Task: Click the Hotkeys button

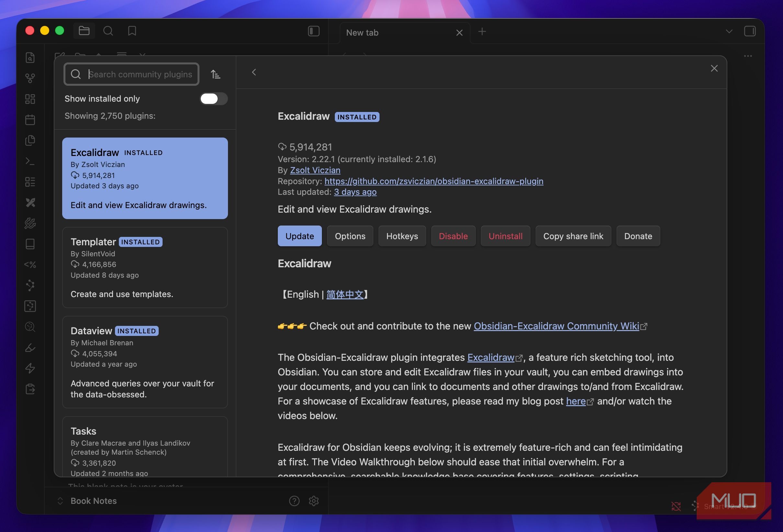Action: pos(402,236)
